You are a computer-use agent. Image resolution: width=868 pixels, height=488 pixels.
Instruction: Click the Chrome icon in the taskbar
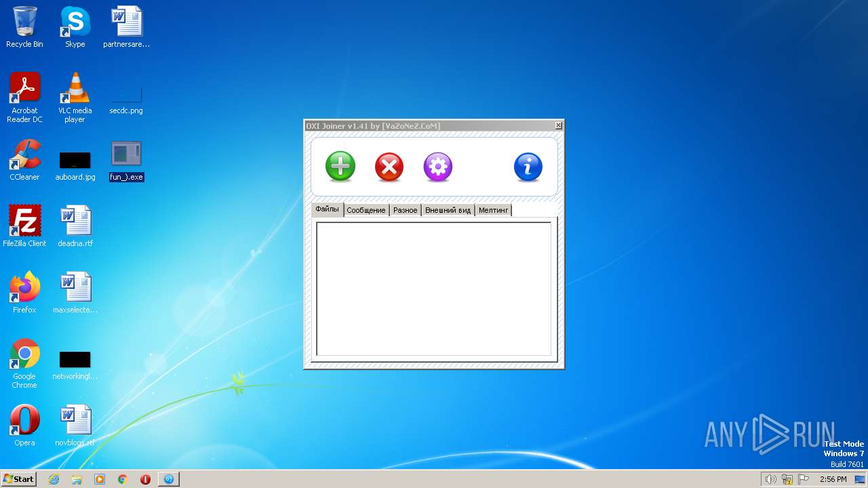[123, 479]
